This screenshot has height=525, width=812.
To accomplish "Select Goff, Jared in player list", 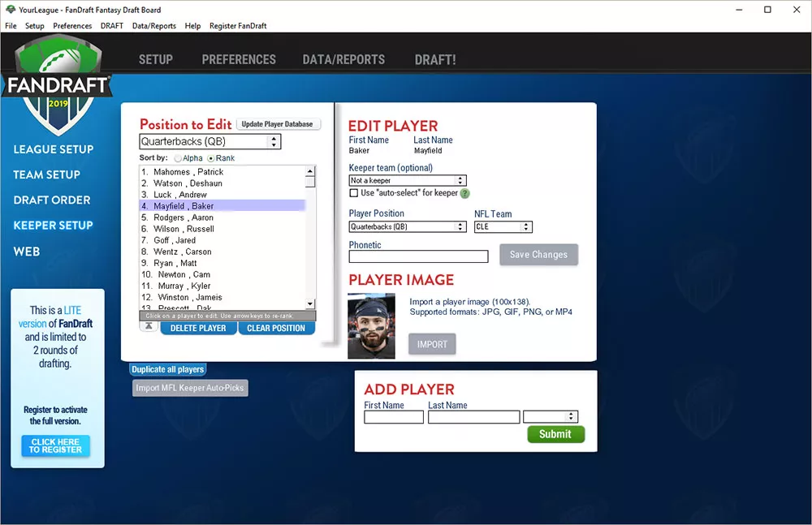I will [222, 240].
